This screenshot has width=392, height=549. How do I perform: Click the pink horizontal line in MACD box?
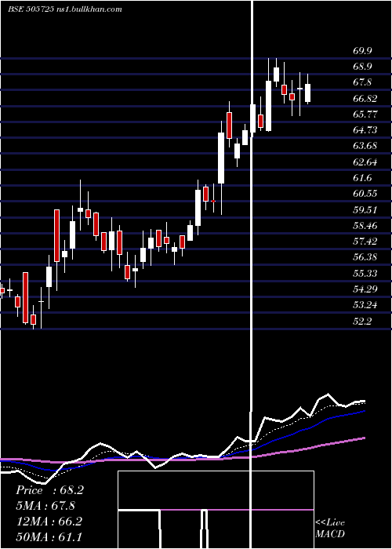tap(237, 510)
